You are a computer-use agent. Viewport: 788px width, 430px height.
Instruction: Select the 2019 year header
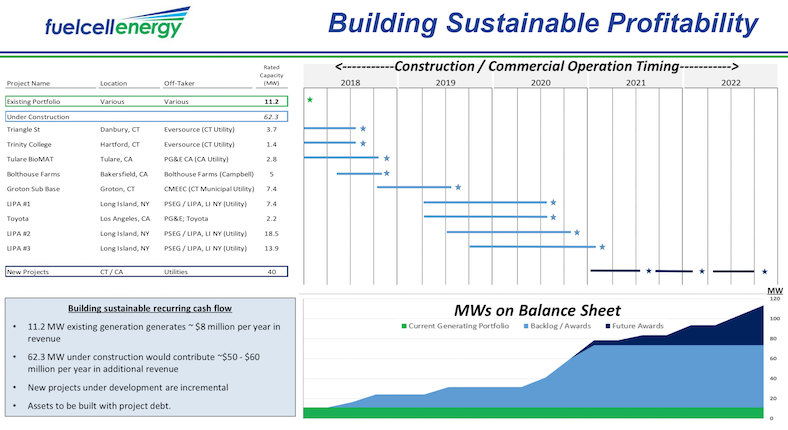pos(445,83)
